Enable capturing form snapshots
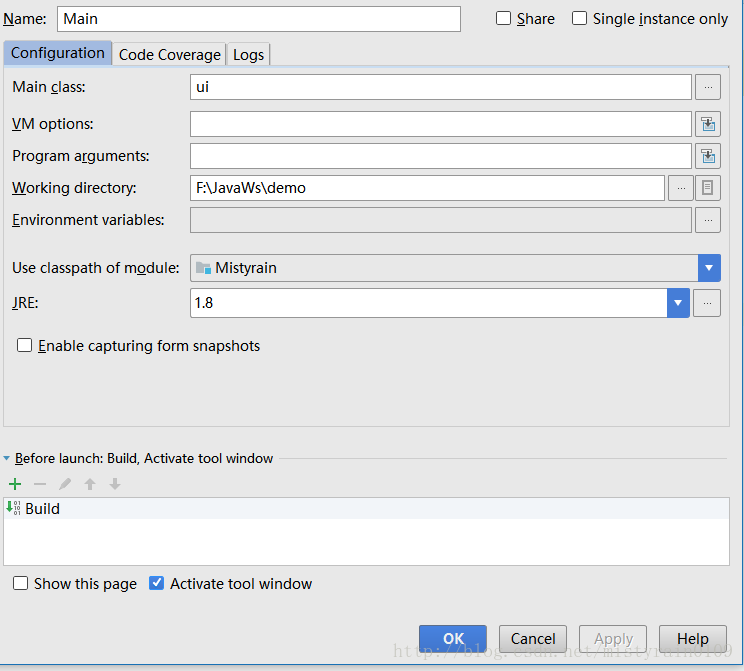Viewport: 744px width, 671px height. (25, 346)
